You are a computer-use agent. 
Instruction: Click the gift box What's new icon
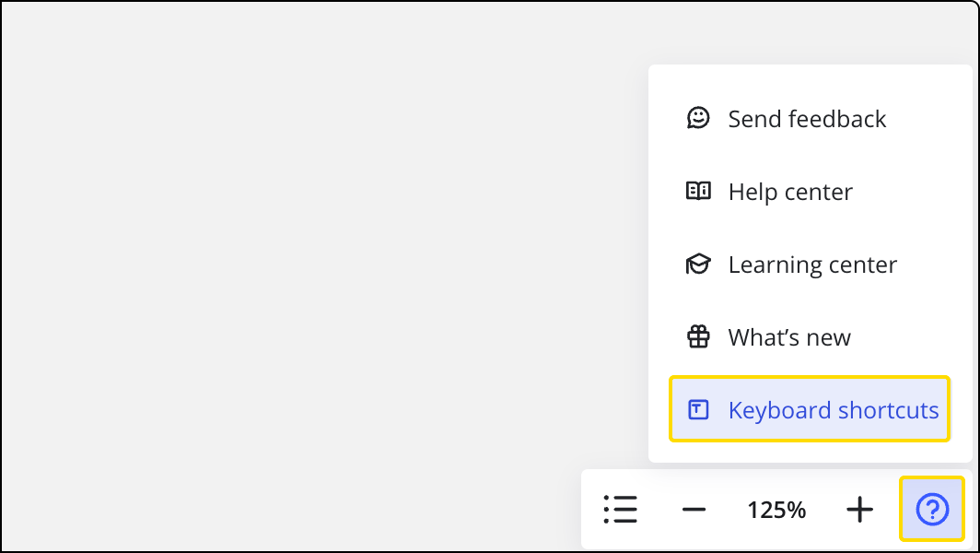pyautogui.click(x=699, y=337)
